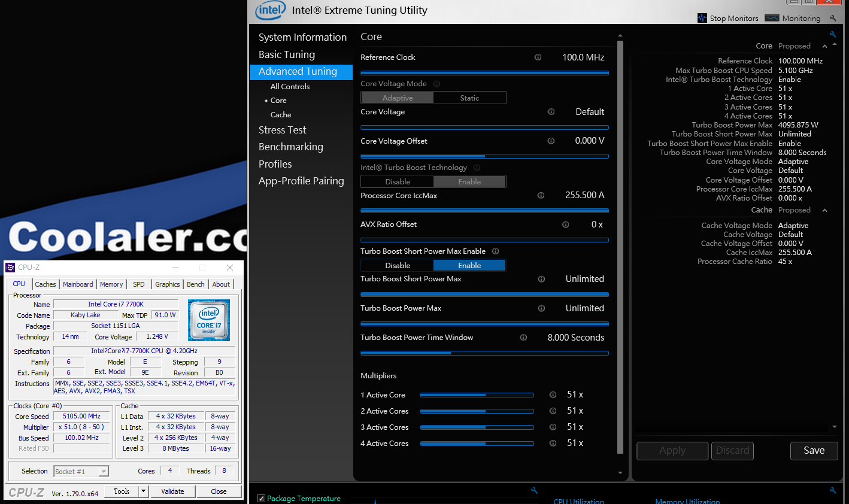Click info icon for Processor Core IccMax
Screen dimensions: 849x504
pos(541,196)
